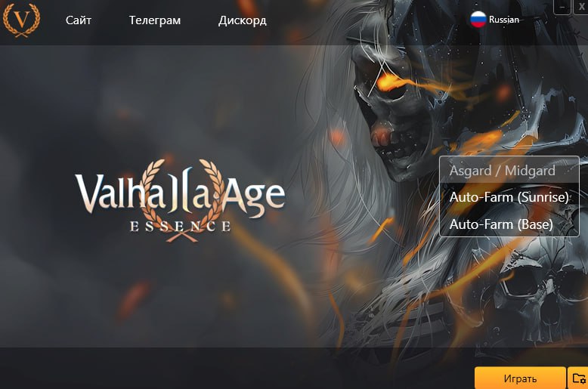Close the launcher with X button
This screenshot has width=588, height=389.
tap(580, 7)
